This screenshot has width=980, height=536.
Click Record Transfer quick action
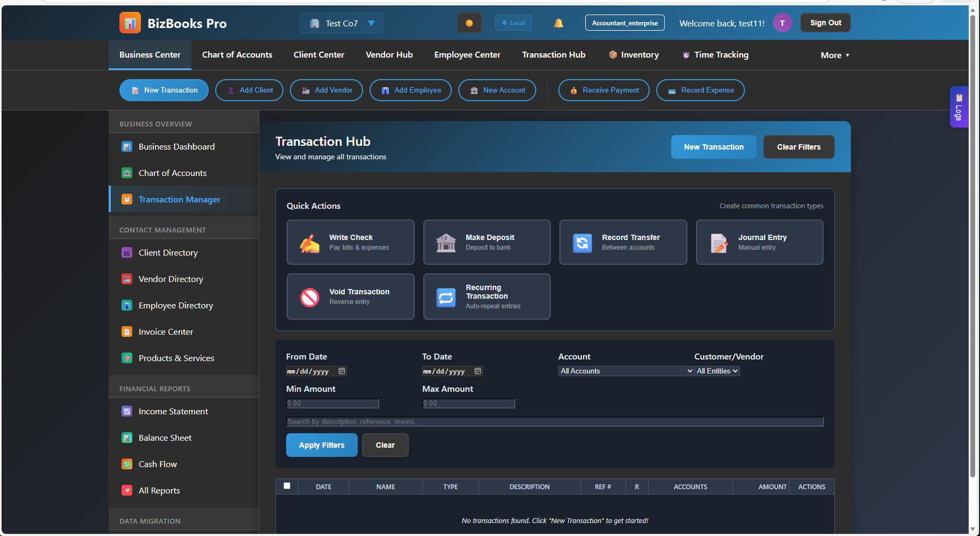pyautogui.click(x=623, y=242)
